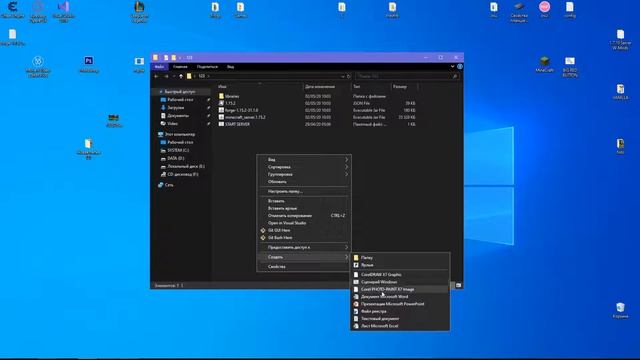Choose Папку in the Создать submenu

click(x=400, y=258)
